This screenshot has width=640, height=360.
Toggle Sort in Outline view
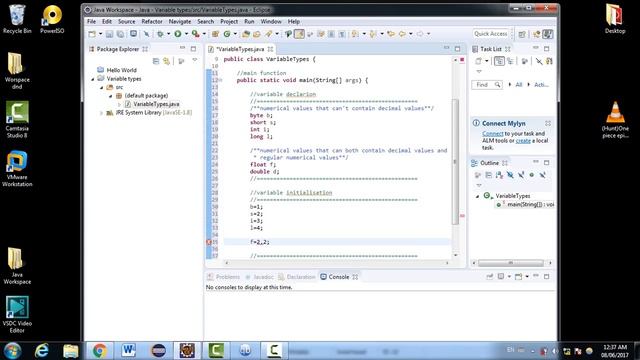click(x=499, y=175)
